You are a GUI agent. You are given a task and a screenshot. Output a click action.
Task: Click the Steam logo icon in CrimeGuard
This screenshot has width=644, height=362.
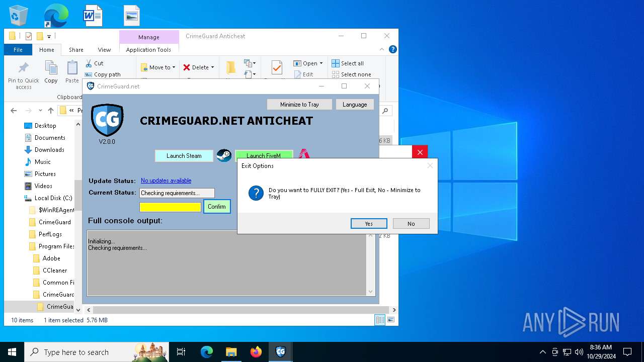(224, 155)
